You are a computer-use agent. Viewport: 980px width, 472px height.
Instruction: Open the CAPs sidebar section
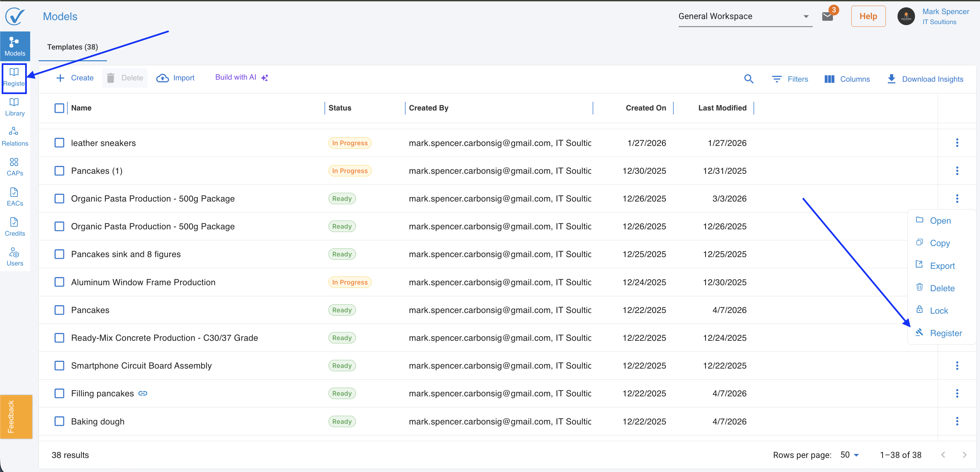point(14,166)
